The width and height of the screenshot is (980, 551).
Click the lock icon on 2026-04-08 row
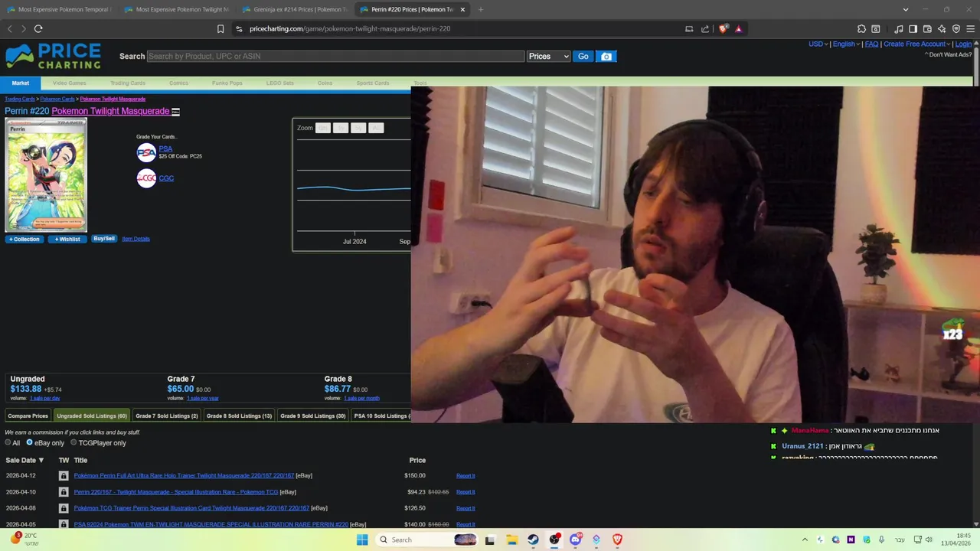point(64,508)
